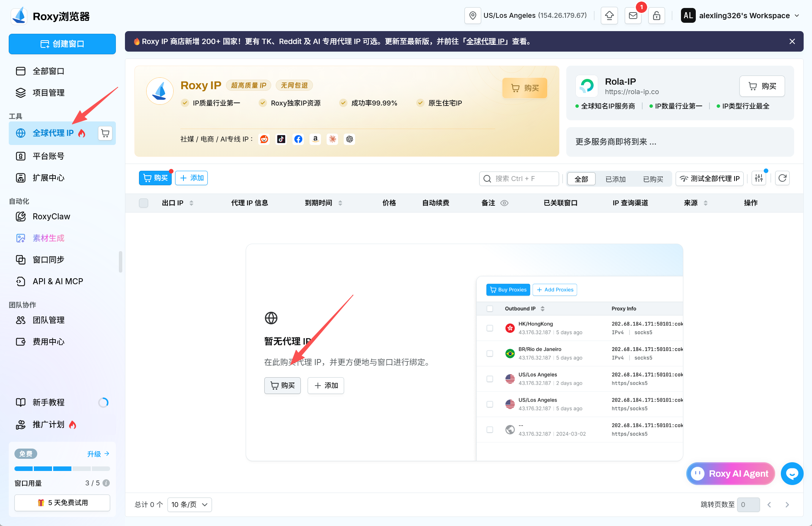Click the Reddit icon in Roxy IP banner
The image size is (812, 526).
coord(264,139)
